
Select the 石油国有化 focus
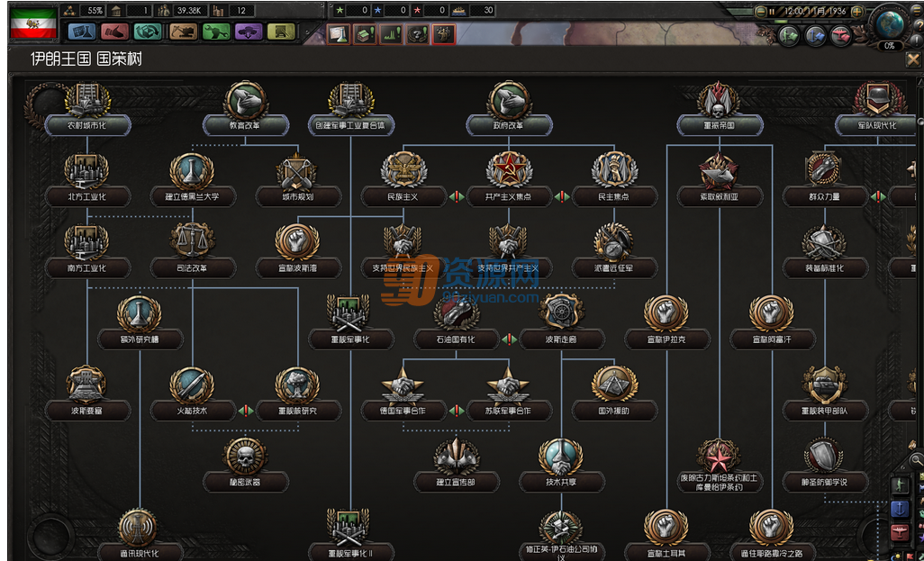pyautogui.click(x=457, y=323)
